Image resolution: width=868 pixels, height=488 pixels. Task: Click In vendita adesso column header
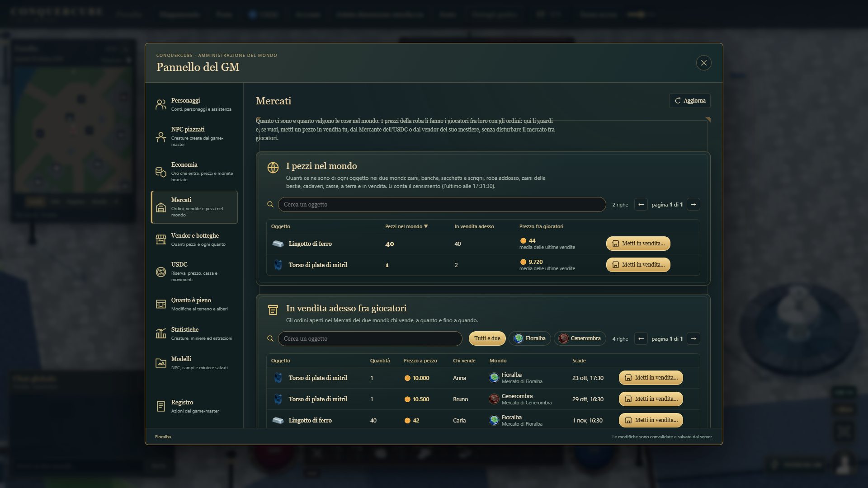pos(474,226)
